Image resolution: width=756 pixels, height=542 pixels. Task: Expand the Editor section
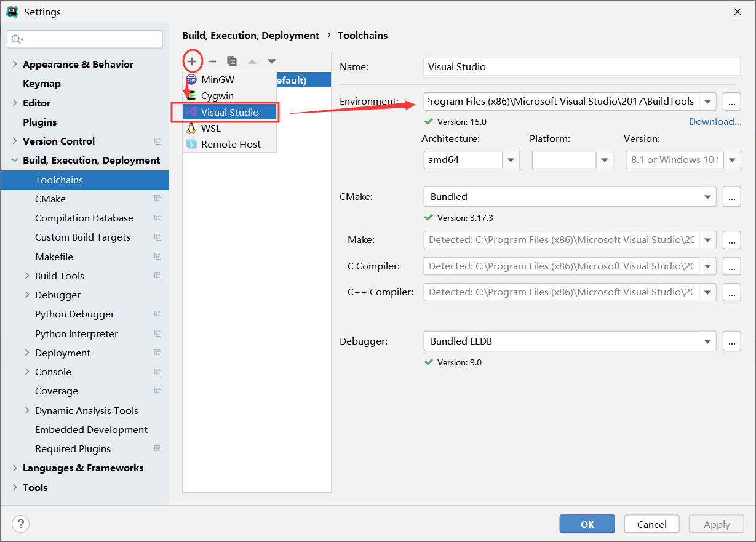pyautogui.click(x=15, y=103)
